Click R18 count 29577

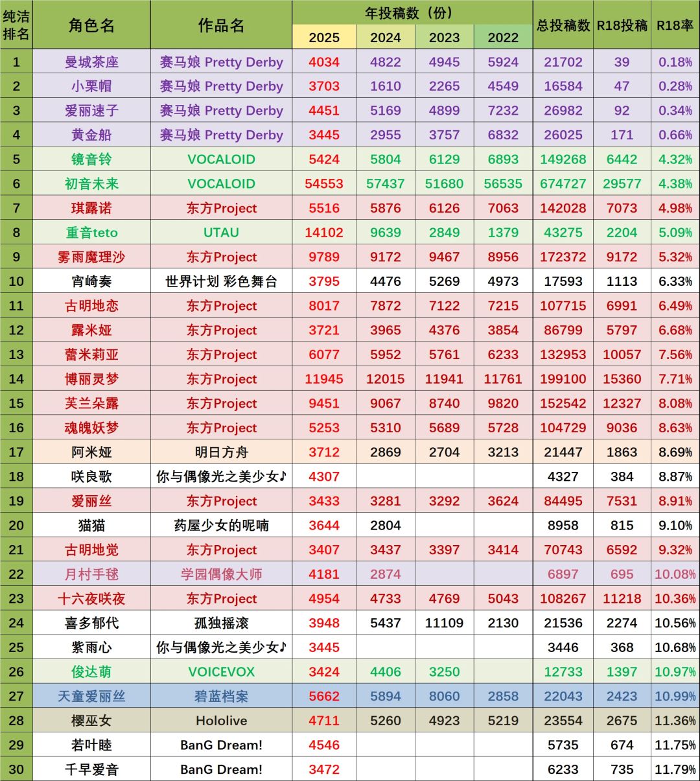(x=622, y=184)
